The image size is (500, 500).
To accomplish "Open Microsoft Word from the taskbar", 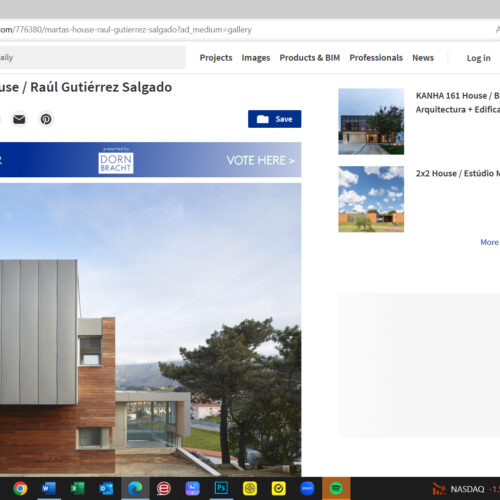I will [x=49, y=489].
